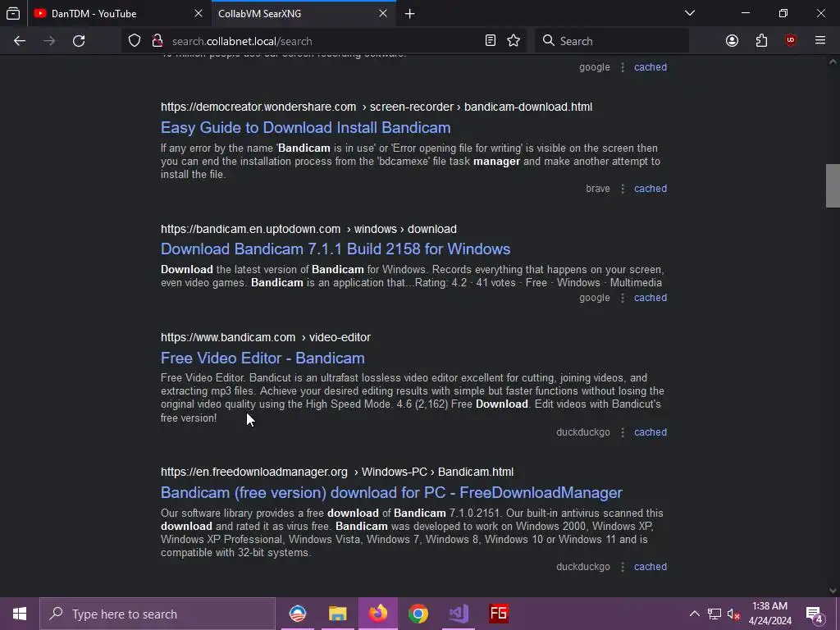Image resolution: width=840 pixels, height=630 pixels.
Task: Open Free Video Editor - Bandicam result
Action: [262, 358]
